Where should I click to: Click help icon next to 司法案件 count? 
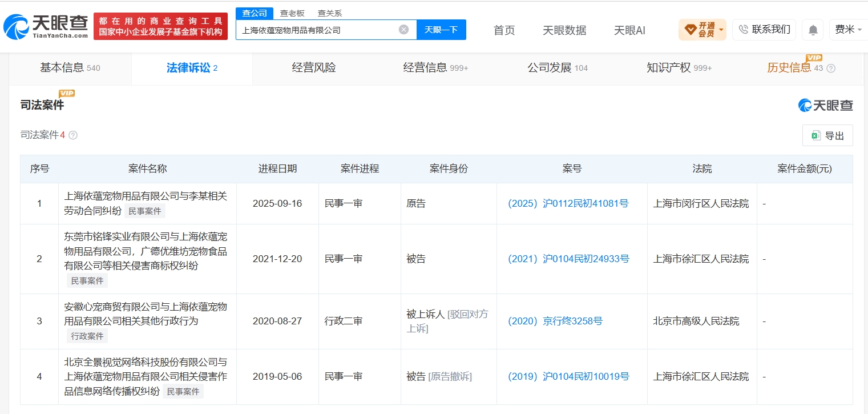pos(73,135)
